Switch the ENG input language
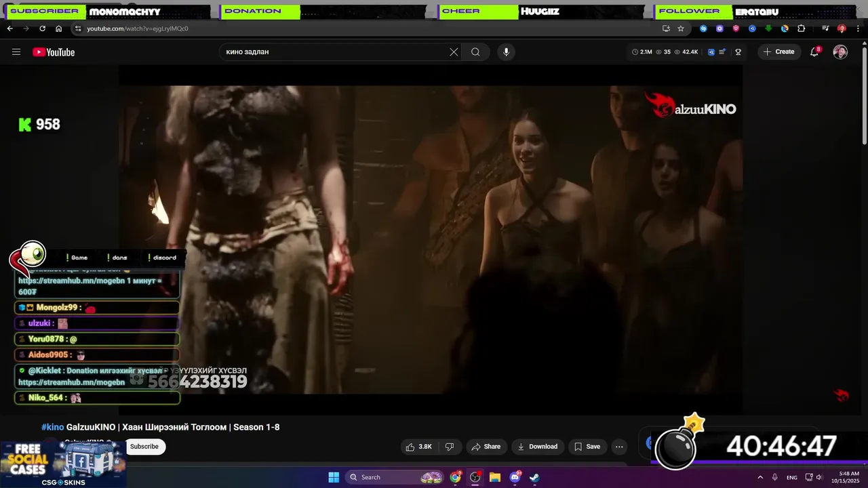 (x=792, y=477)
